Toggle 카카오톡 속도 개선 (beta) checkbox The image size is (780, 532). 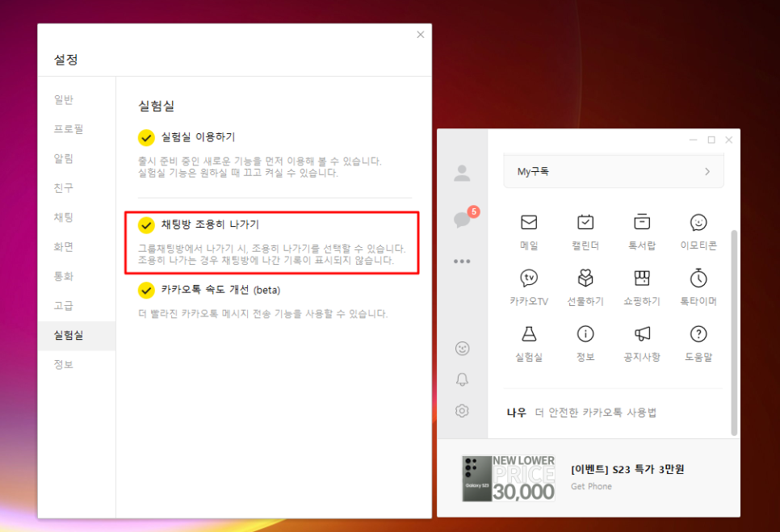pos(146,291)
